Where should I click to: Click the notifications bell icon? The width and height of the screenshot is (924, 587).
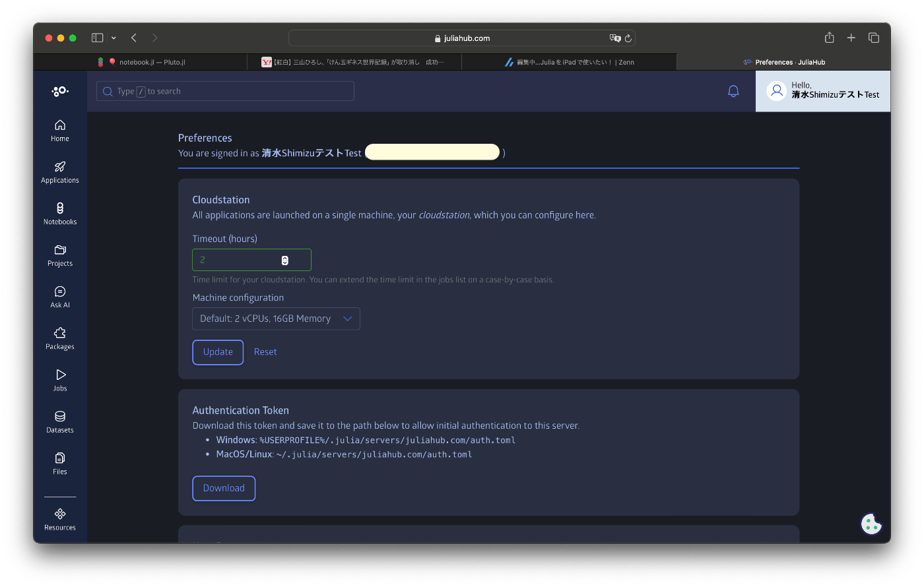tap(733, 91)
